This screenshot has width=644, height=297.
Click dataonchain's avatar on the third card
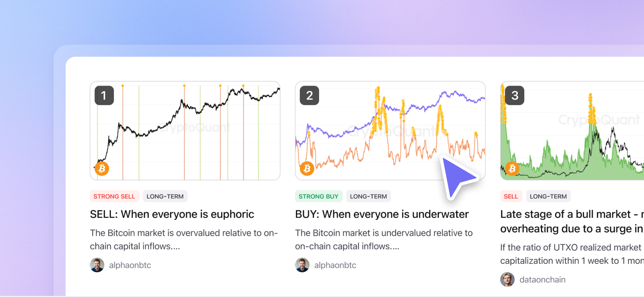click(x=507, y=279)
